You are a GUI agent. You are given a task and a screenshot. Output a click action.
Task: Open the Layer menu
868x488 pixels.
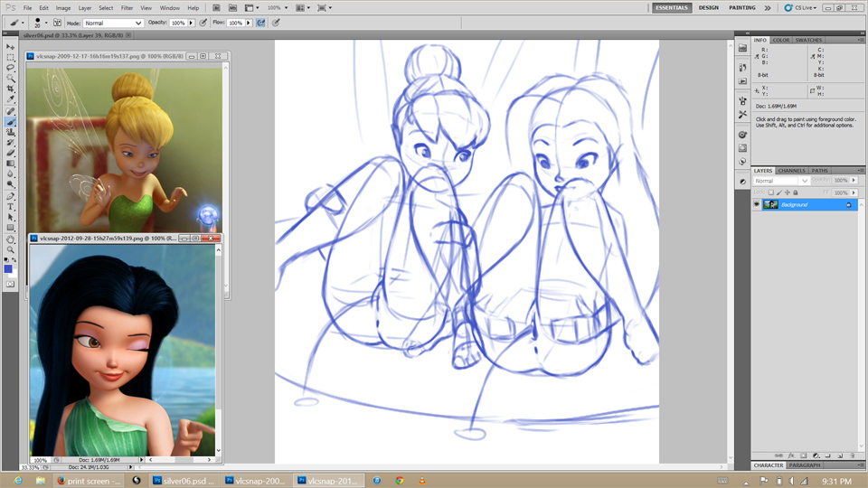pyautogui.click(x=85, y=8)
